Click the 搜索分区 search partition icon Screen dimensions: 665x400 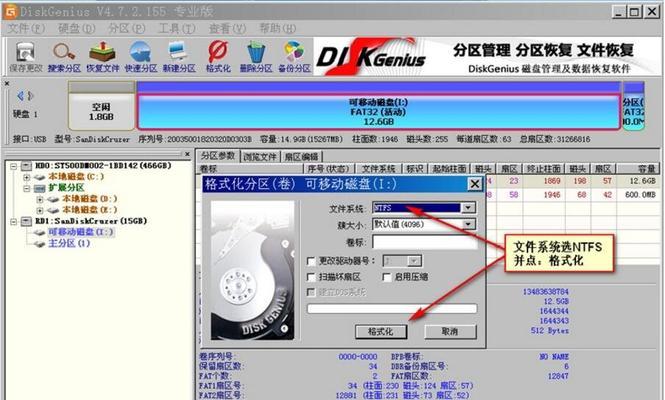pyautogui.click(x=64, y=57)
